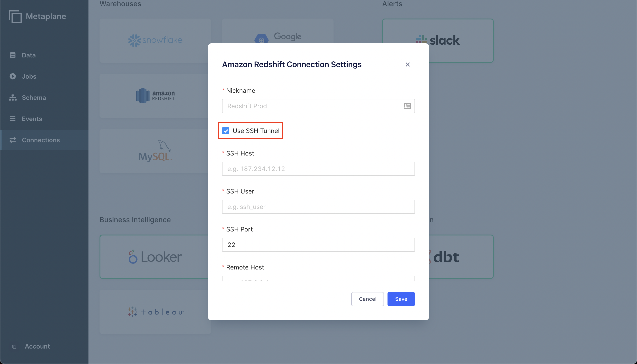Click the Jobs play icon

pyautogui.click(x=13, y=76)
